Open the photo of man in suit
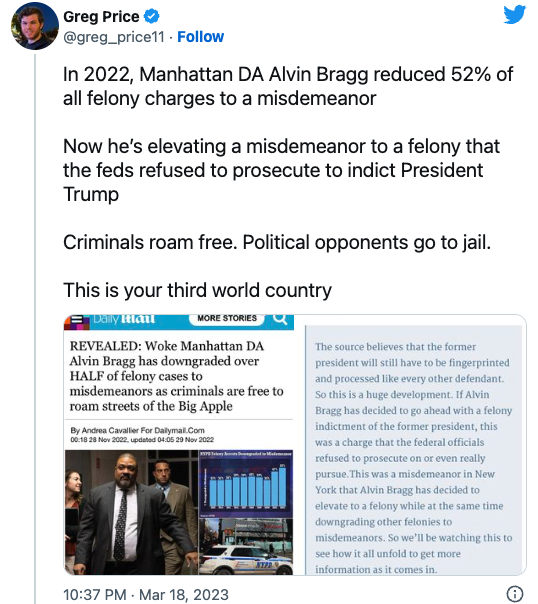538x604 pixels. click(131, 512)
